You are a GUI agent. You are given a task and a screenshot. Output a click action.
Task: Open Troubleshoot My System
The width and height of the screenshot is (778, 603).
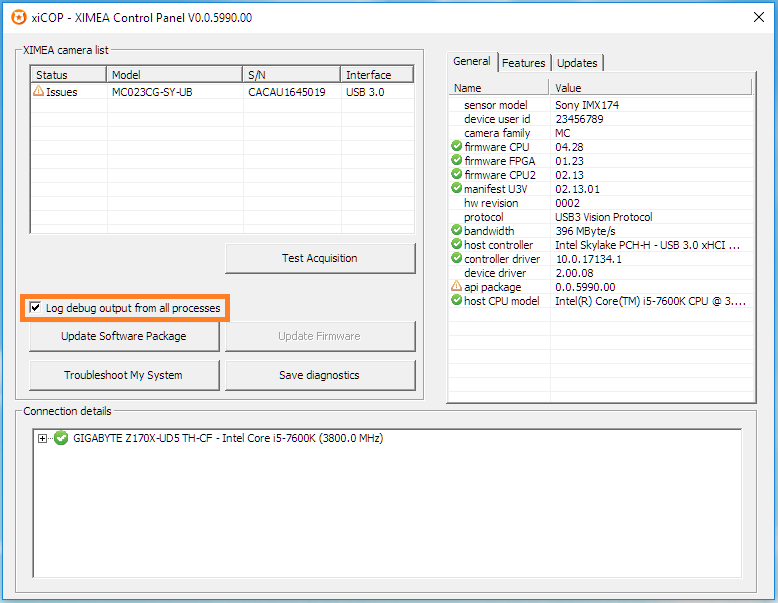point(124,375)
